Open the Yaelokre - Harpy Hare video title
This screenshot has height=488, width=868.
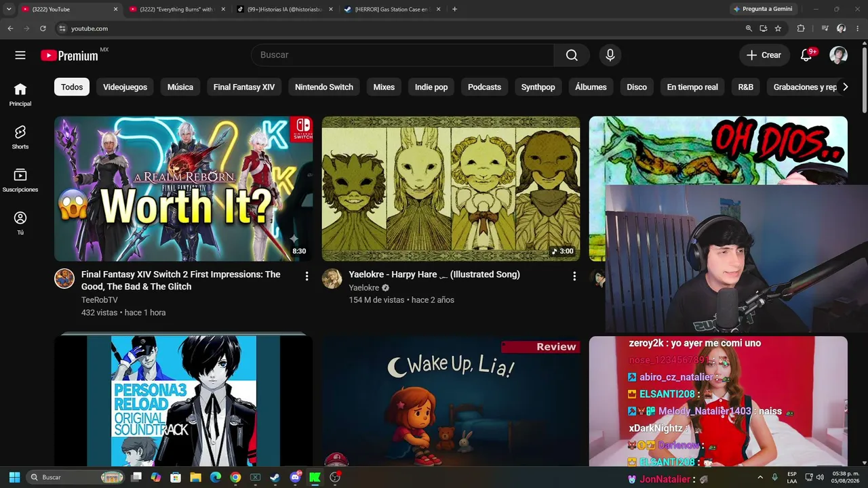[434, 274]
